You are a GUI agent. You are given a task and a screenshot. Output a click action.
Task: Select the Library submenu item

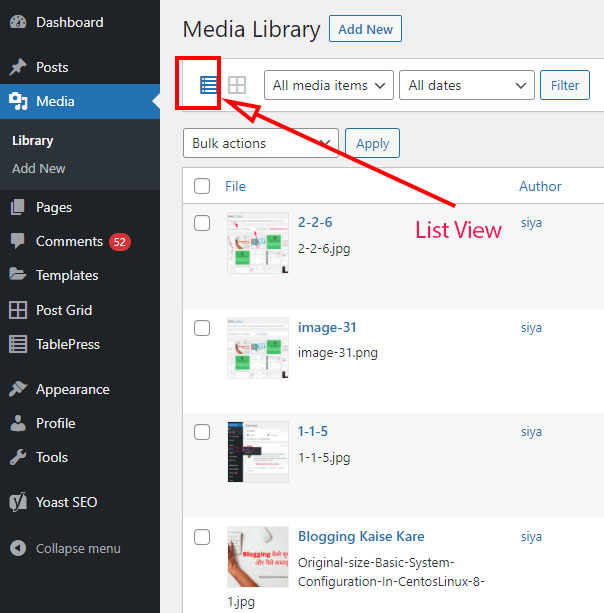(32, 141)
